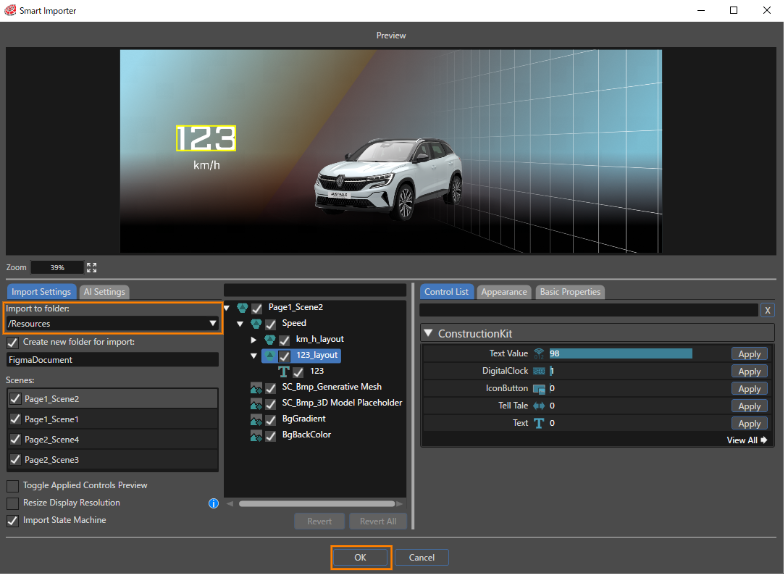The height and width of the screenshot is (574, 784).
Task: Click the tree search field above Page1_Scene2
Action: [315, 290]
